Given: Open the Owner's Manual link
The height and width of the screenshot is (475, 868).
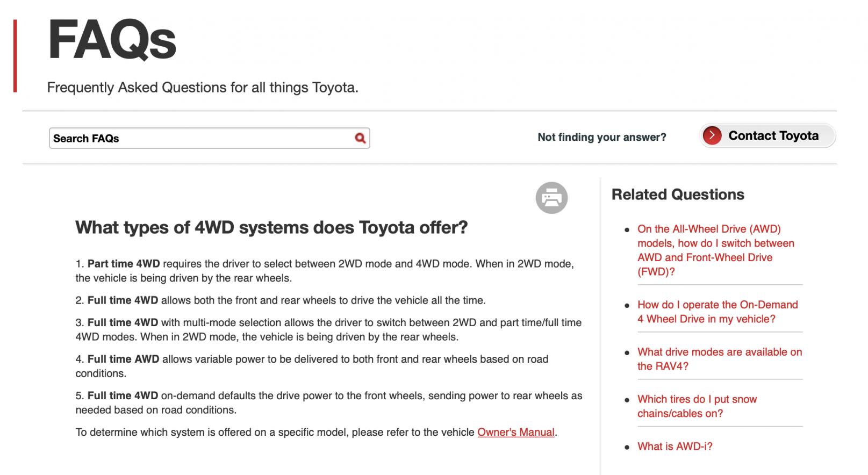Looking at the screenshot, I should coord(516,432).
